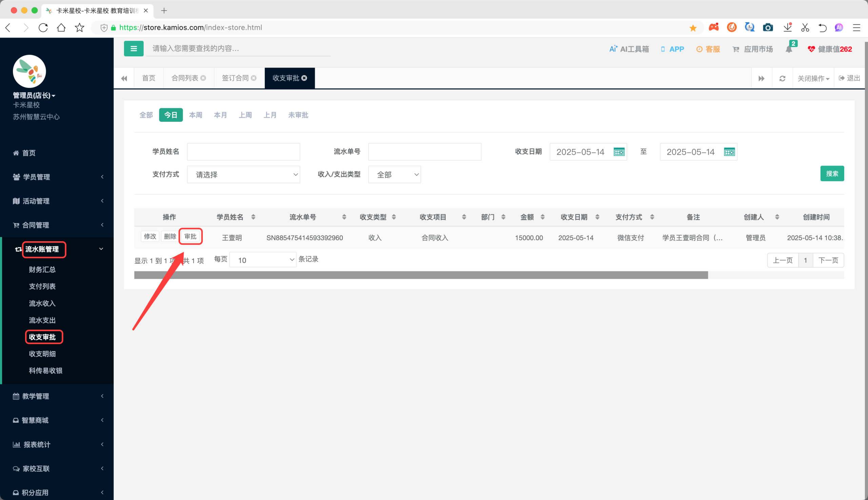
Task: Open browser downloads icon
Action: pyautogui.click(x=788, y=27)
